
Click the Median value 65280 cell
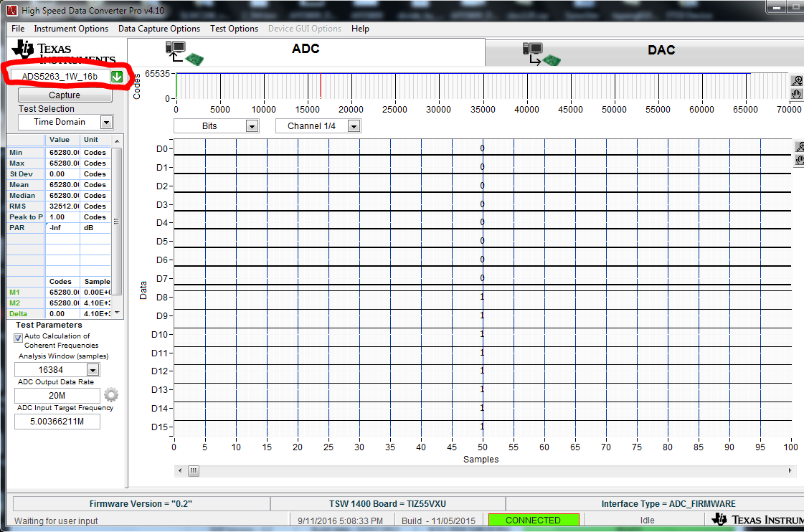click(62, 195)
